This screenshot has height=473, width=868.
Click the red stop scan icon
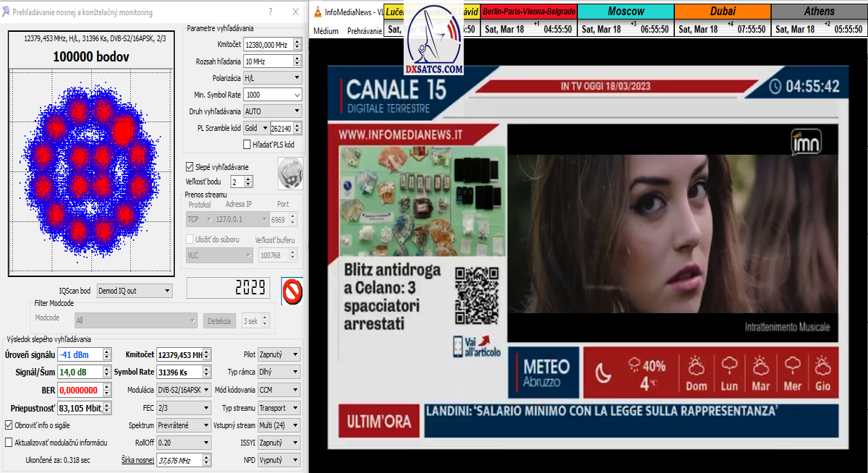pos(292,291)
